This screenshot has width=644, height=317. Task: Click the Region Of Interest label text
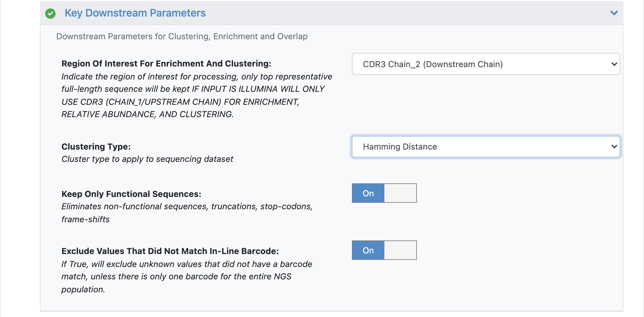click(x=166, y=64)
